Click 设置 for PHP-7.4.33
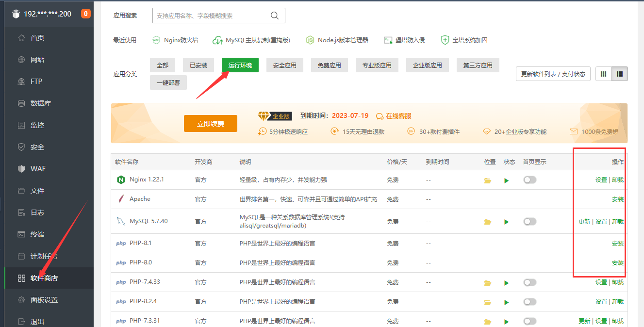The width and height of the screenshot is (644, 327). pos(601,282)
